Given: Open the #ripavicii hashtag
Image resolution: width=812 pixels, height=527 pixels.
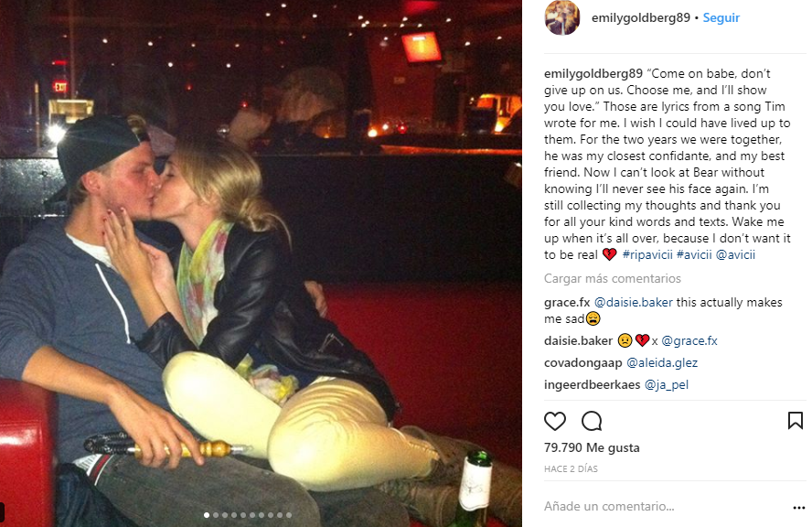Looking at the screenshot, I should tap(647, 254).
